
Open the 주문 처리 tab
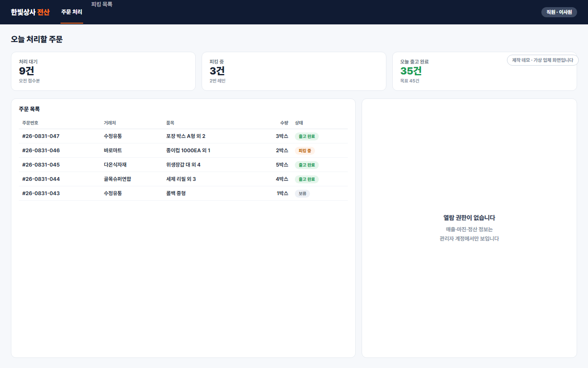tap(72, 12)
